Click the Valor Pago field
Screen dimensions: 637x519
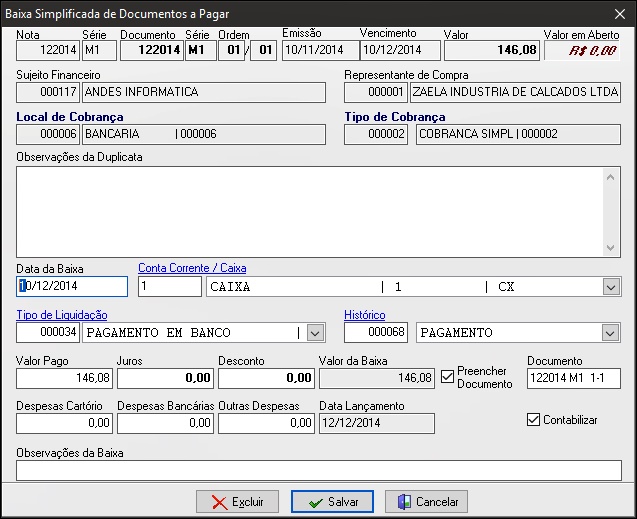[65, 378]
